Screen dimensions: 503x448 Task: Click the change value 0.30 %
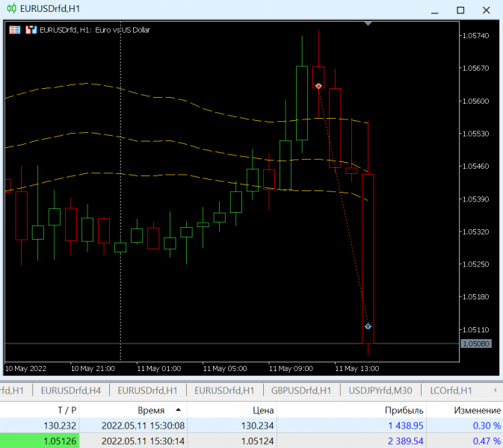click(487, 426)
